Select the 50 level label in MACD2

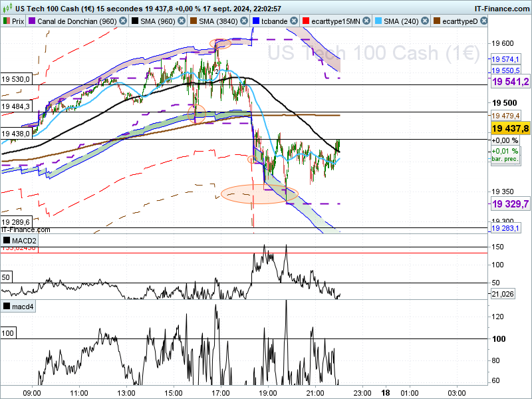(6, 277)
